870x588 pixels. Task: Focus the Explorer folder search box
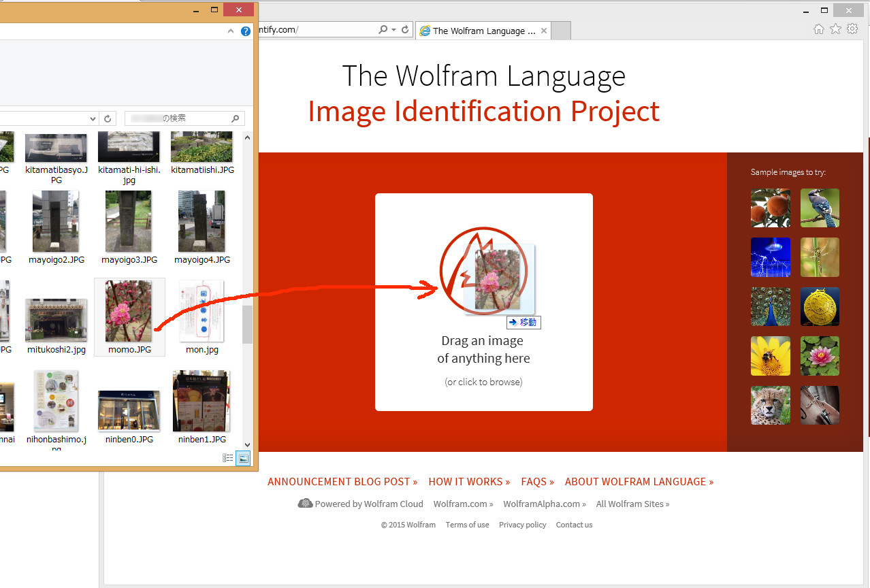click(x=184, y=118)
